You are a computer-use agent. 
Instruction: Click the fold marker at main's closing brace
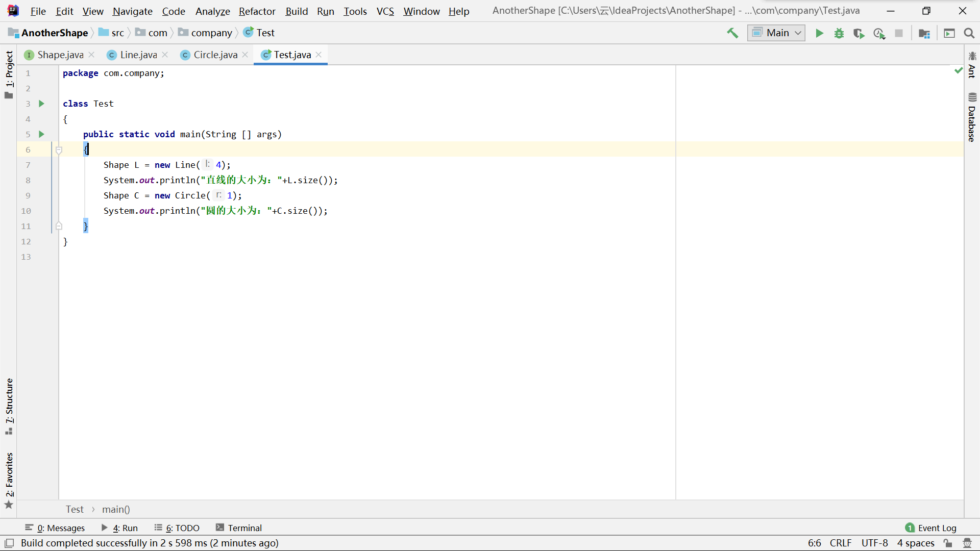(x=59, y=226)
